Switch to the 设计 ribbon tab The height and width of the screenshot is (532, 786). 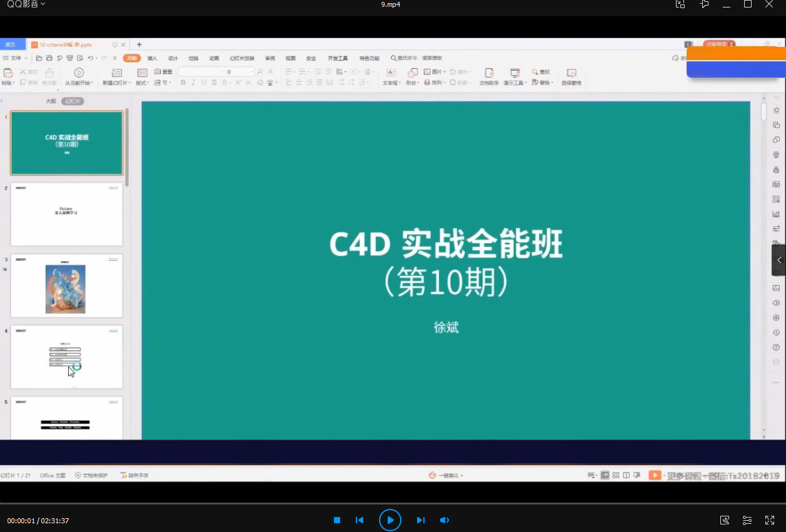click(173, 58)
